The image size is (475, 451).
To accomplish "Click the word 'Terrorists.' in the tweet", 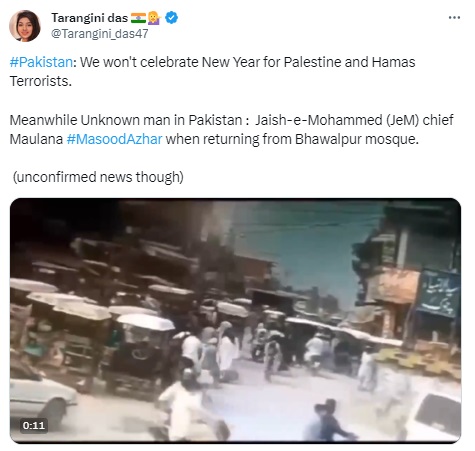I will point(41,81).
